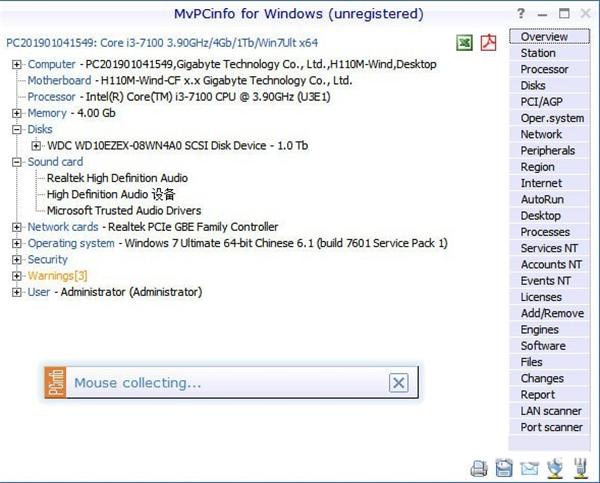Expand the WDC WD10EZEX disk entry
The image size is (600, 483).
pos(36,146)
